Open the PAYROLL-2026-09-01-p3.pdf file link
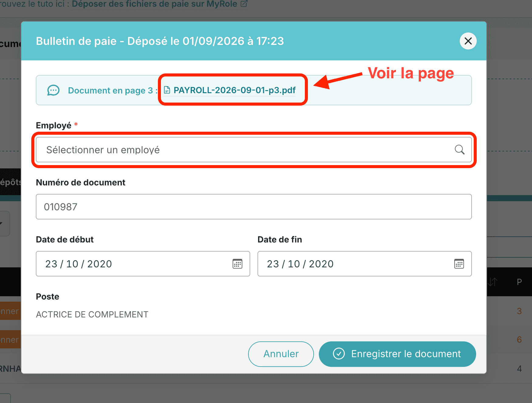 click(234, 90)
